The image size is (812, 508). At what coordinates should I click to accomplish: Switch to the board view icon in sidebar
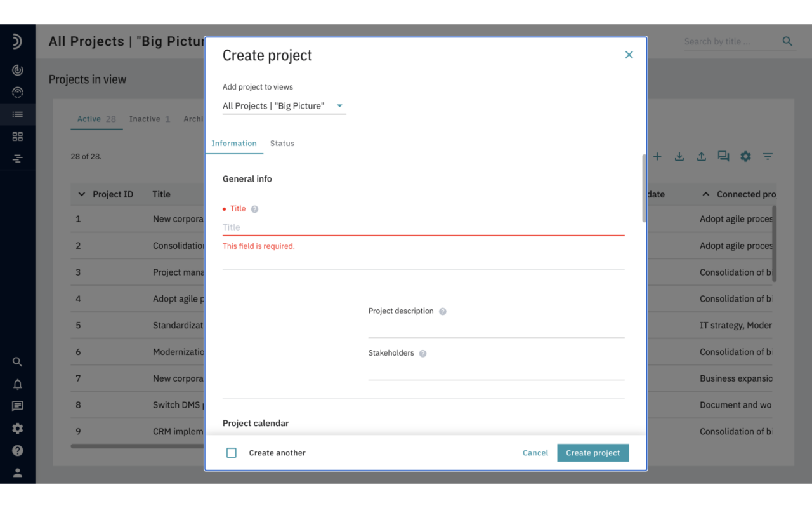tap(17, 136)
